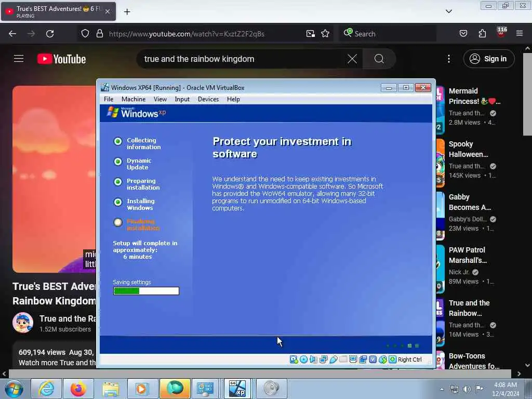The image size is (532, 399).
Task: Click the VirtualBox keyboard capture arrow icon
Action: coord(393,360)
